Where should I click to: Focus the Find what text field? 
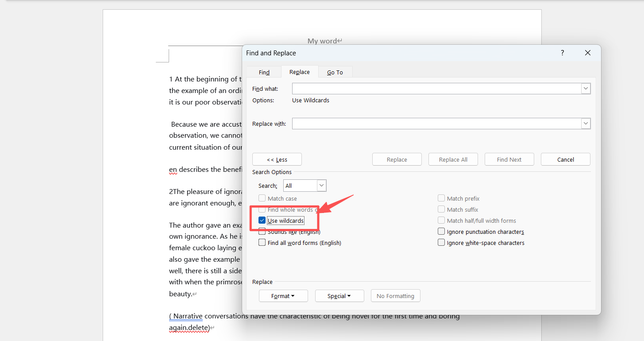coord(436,89)
